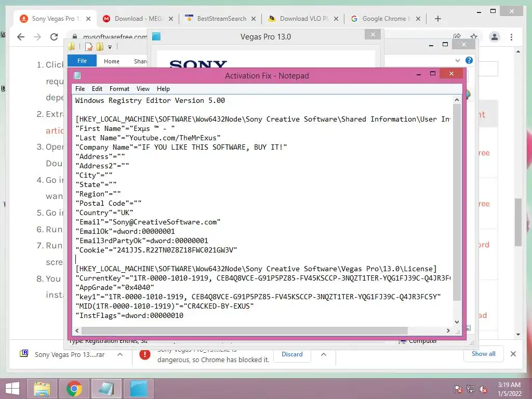Expand options for the blocked download

324,354
